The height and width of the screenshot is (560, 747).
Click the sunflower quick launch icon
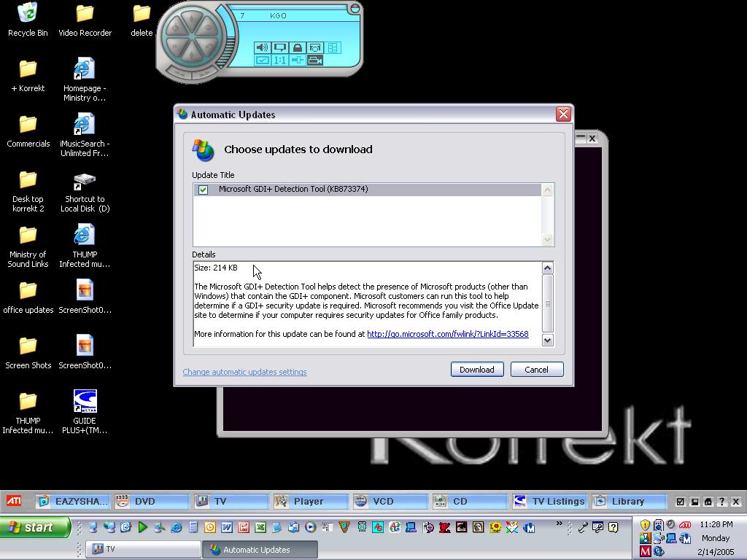495,527
